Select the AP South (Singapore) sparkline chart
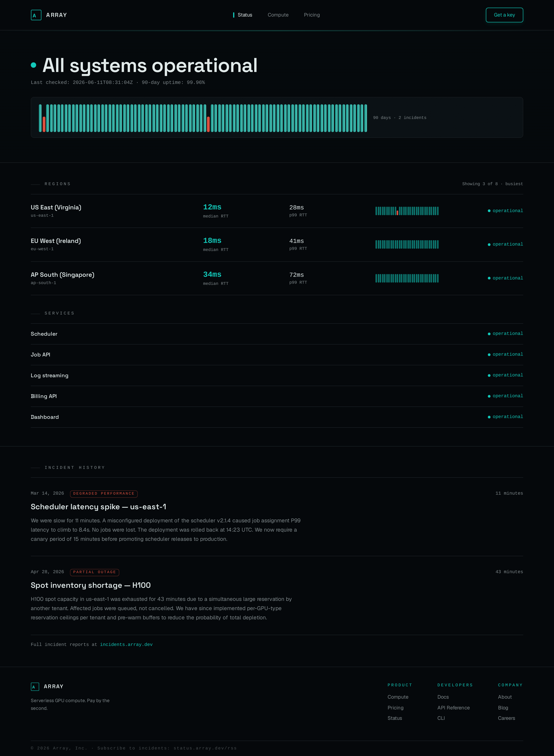Screen dimensions: 554x756 [407, 278]
